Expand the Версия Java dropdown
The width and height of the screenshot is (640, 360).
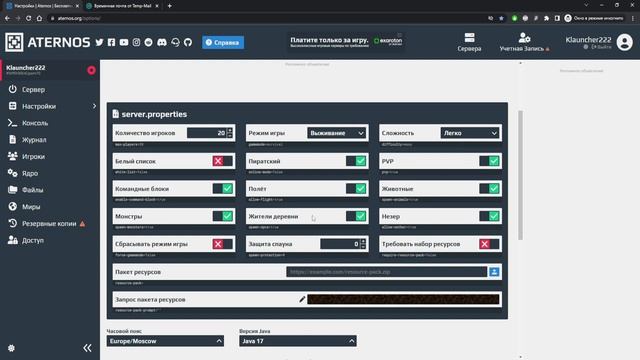click(x=298, y=341)
